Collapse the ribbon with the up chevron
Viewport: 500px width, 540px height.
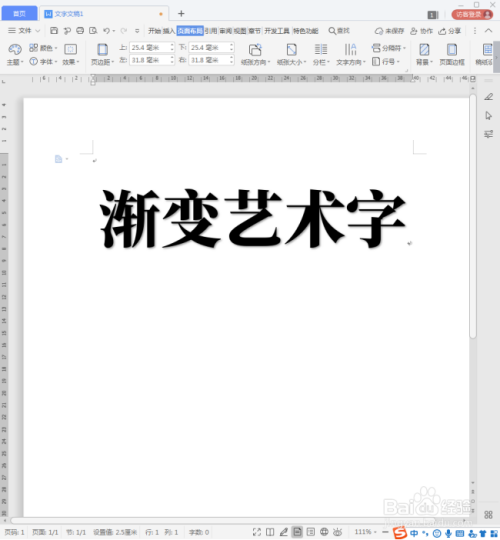(x=488, y=31)
